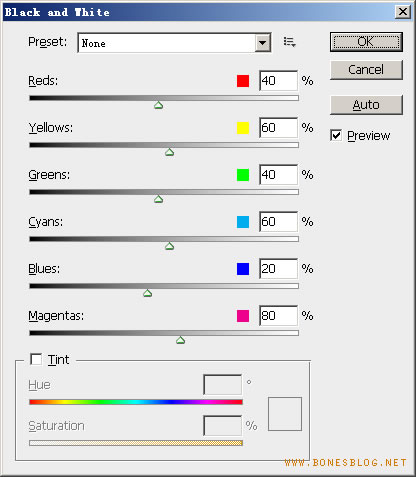Click OK to apply settings
The width and height of the screenshot is (416, 477).
(x=366, y=42)
